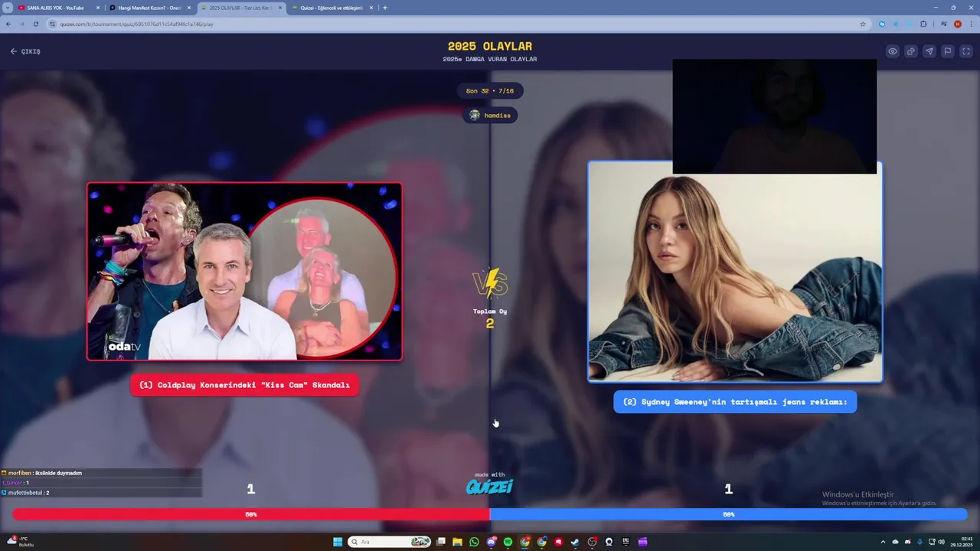Switch to Hangi Manifest Kızısın tab
This screenshot has height=551, width=980.
pyautogui.click(x=149, y=8)
